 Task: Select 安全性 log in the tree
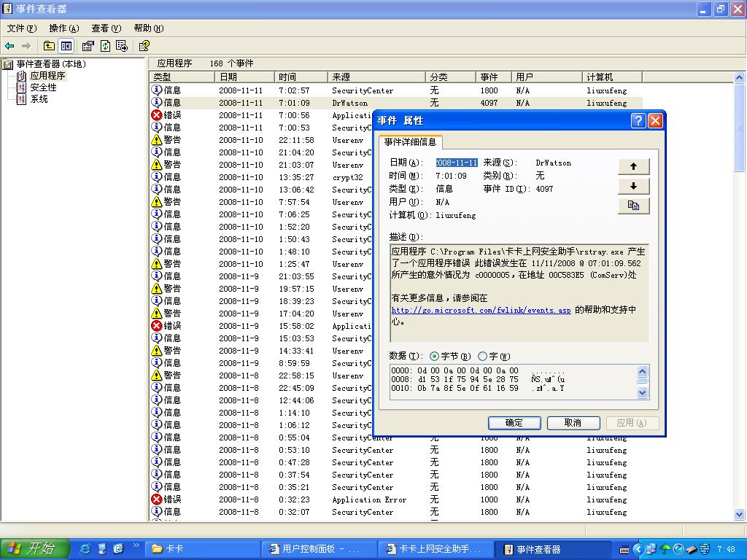point(42,87)
